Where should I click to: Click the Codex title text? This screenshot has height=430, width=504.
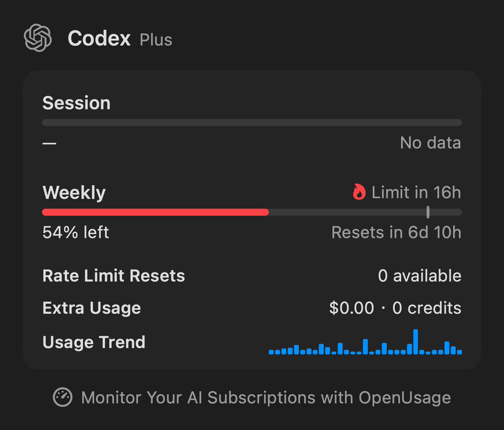[x=99, y=39]
